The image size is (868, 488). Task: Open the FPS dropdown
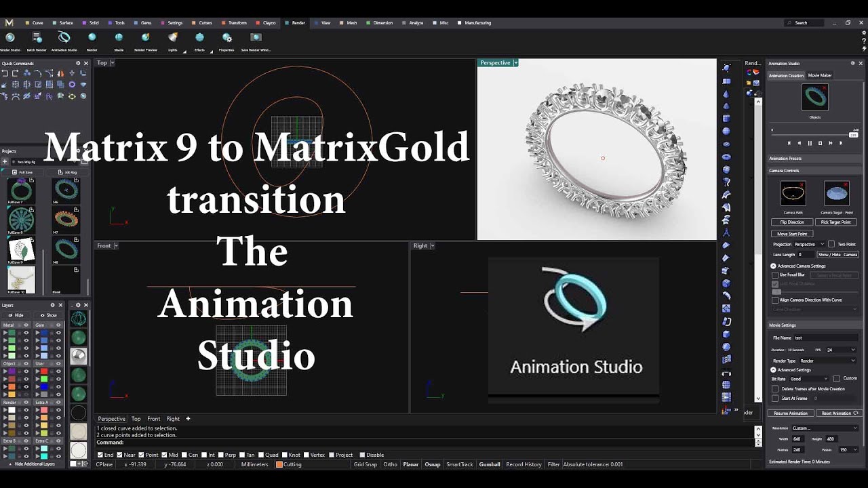coord(841,350)
